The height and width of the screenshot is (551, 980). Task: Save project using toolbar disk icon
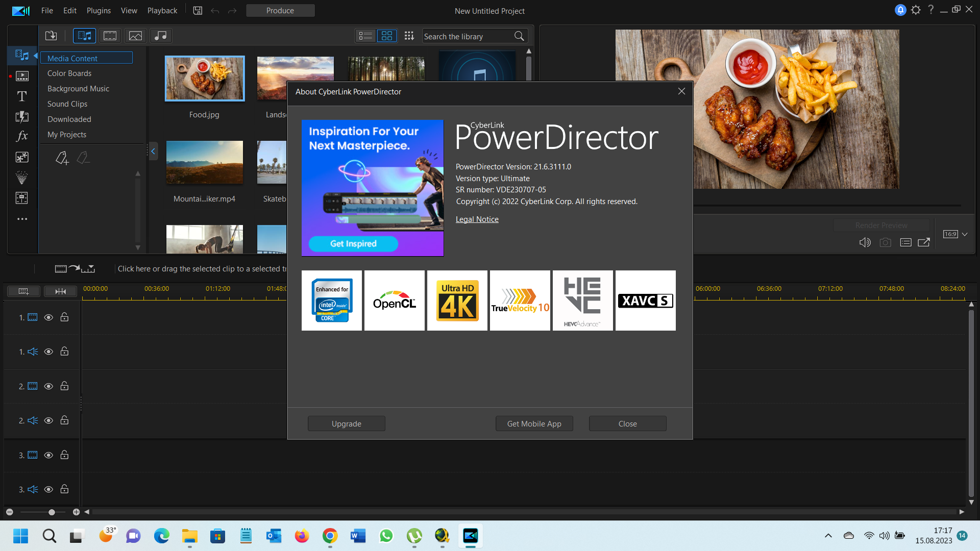[x=198, y=11]
